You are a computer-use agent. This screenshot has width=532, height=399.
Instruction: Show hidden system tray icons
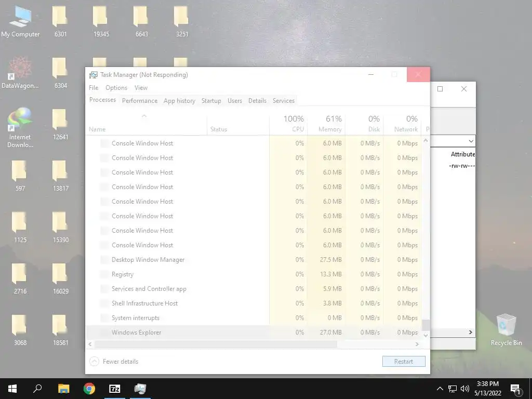(440, 389)
